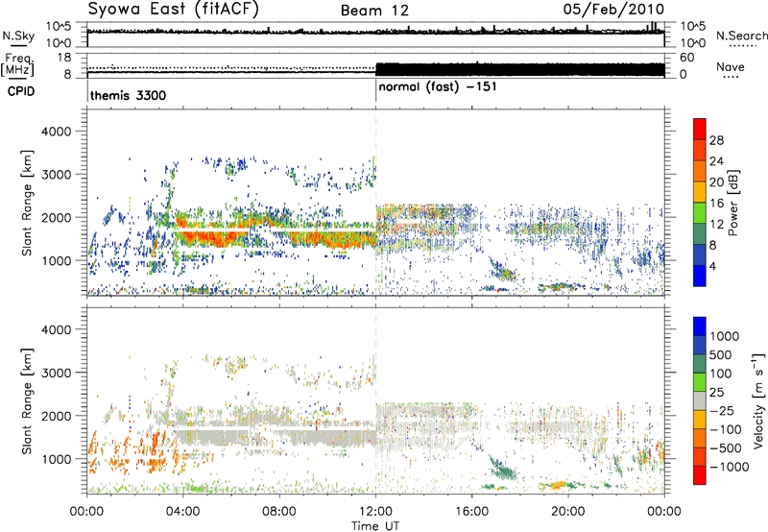Click the '60' Nave scale value

[686, 58]
